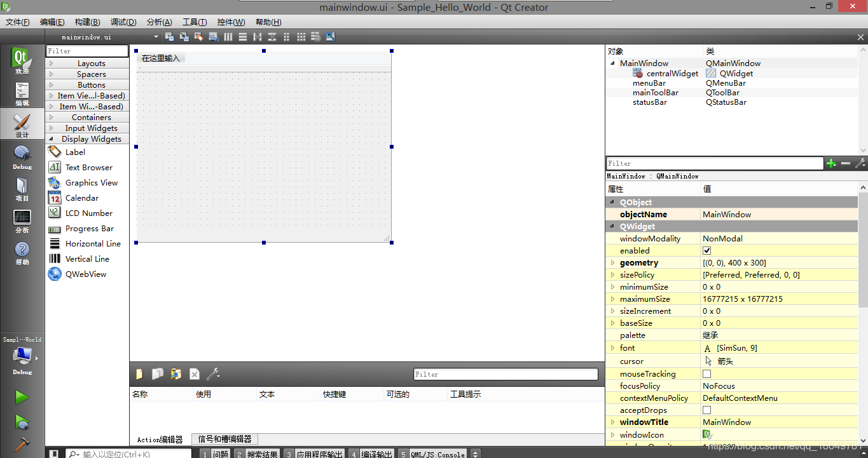Click the green Run button
Screen dimensions: 868x458
(22, 398)
